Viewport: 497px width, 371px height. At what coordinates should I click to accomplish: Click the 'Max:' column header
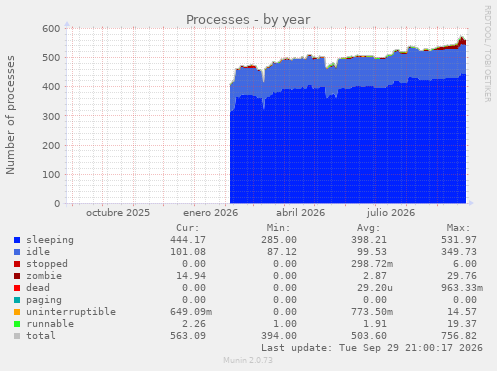point(459,228)
